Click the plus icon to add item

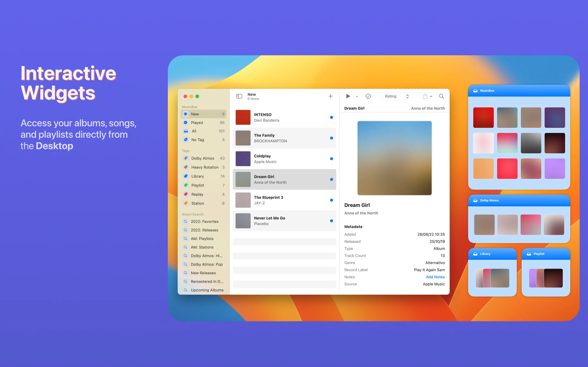[331, 96]
